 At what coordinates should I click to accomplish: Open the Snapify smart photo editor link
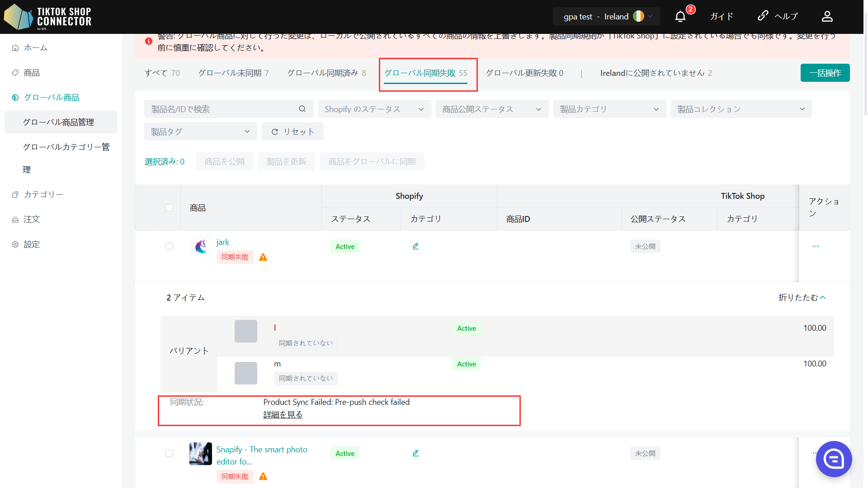coord(262,455)
